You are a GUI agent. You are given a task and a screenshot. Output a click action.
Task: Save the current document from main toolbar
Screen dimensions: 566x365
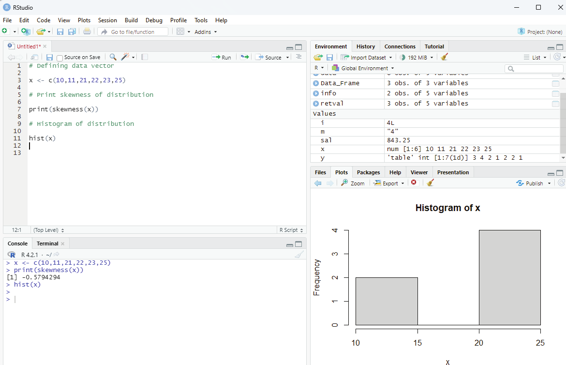point(60,32)
